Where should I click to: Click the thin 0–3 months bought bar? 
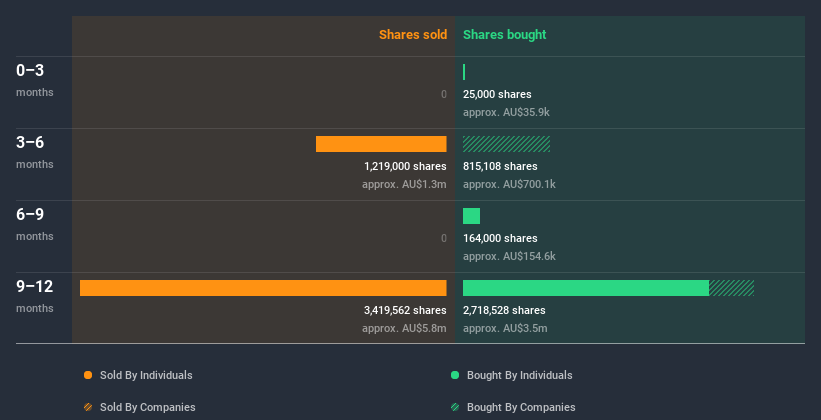pos(464,72)
